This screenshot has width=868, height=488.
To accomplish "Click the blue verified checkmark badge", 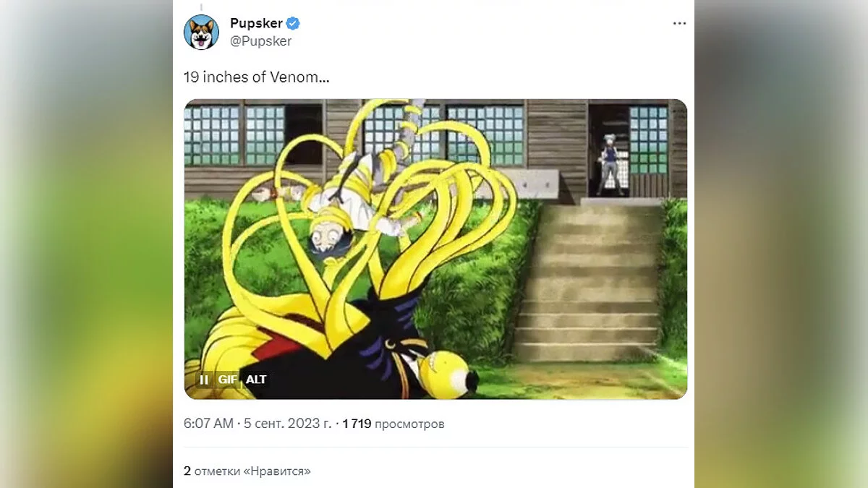I will [x=293, y=23].
